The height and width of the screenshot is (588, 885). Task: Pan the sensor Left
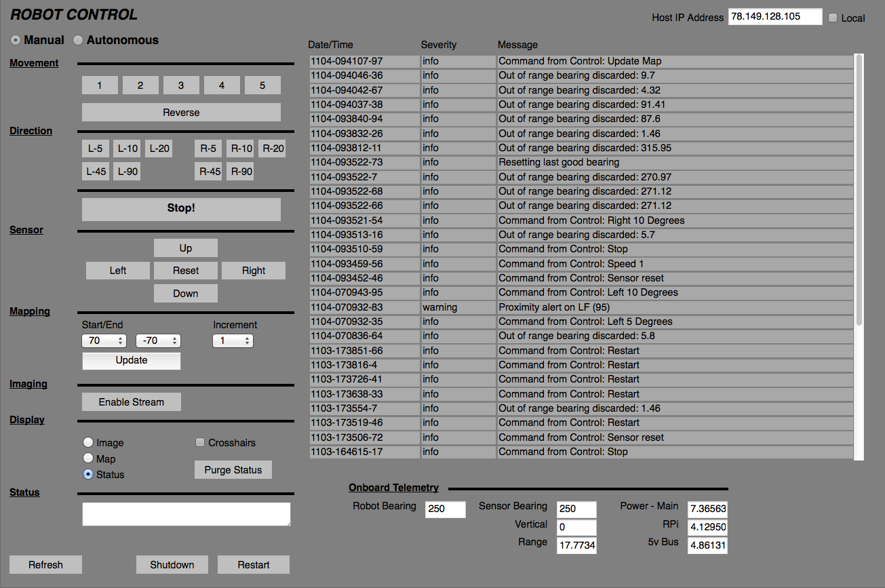tap(117, 270)
